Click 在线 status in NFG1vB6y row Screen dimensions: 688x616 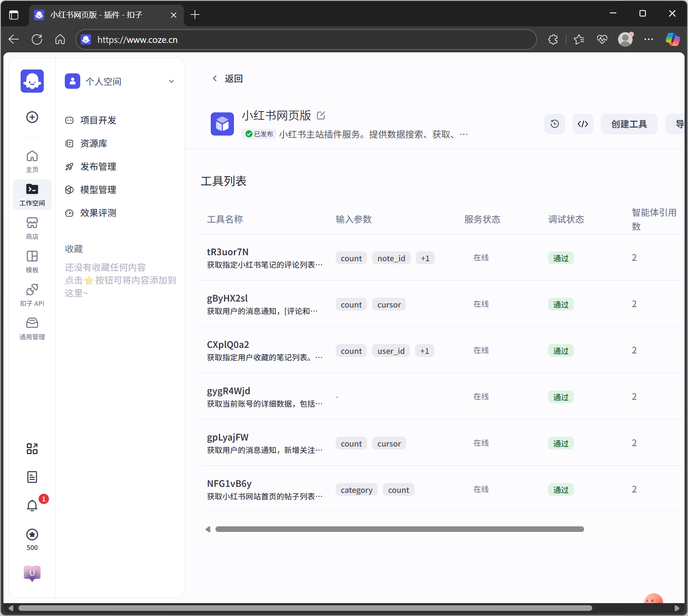[481, 489]
